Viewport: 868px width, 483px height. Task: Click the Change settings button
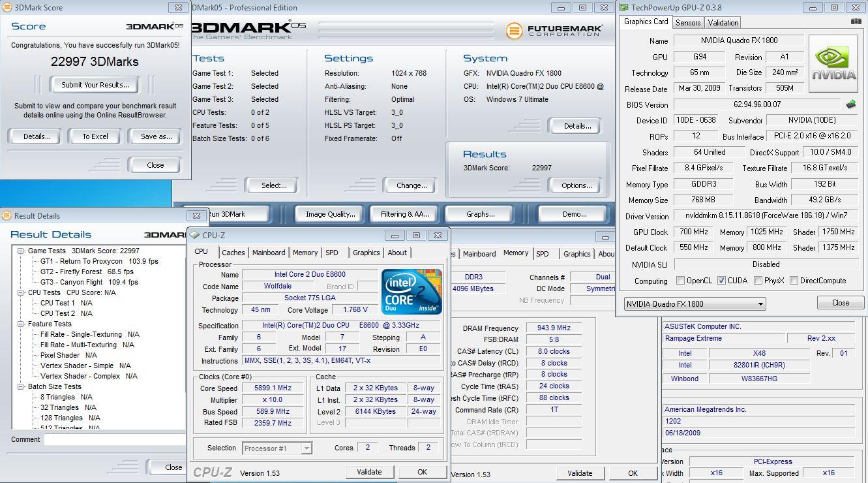[x=411, y=185]
